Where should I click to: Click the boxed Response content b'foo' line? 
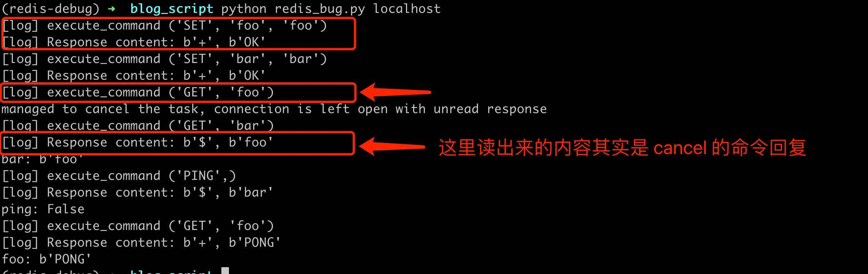[x=138, y=142]
